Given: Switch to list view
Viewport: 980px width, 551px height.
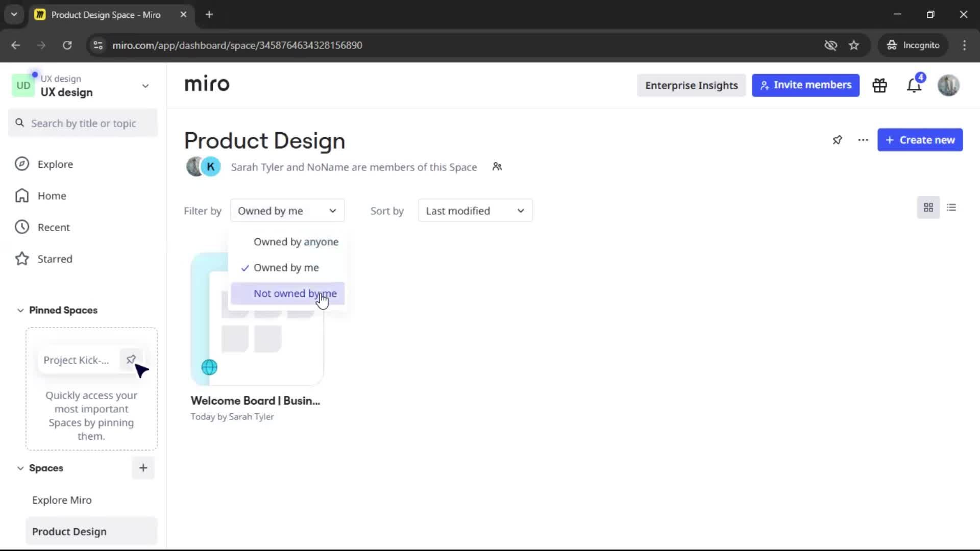Looking at the screenshot, I should tap(951, 208).
